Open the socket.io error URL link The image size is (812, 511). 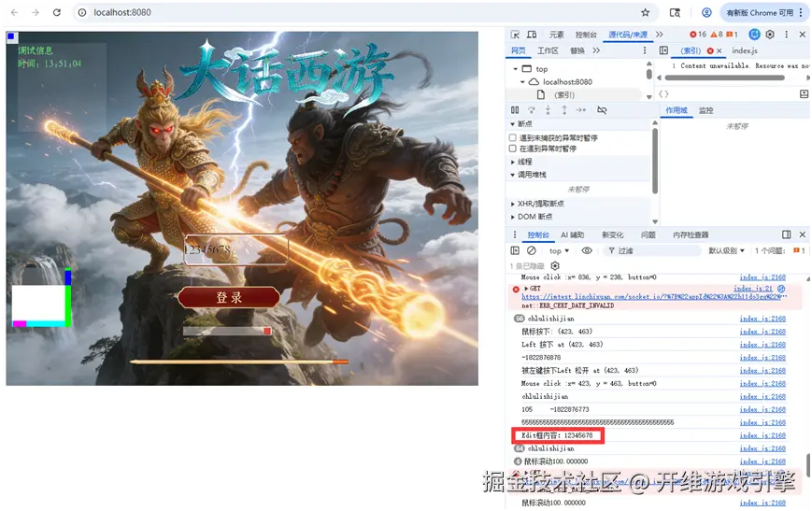pos(653,297)
